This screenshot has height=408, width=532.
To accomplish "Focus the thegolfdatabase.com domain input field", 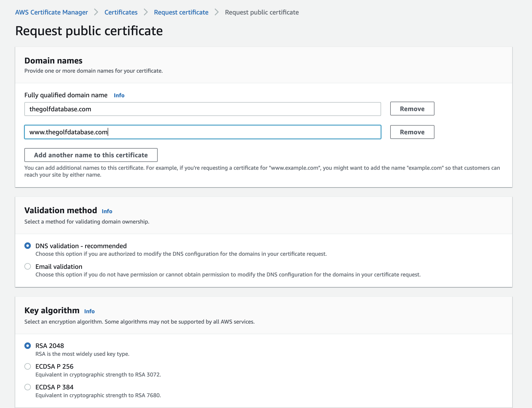I will [202, 109].
